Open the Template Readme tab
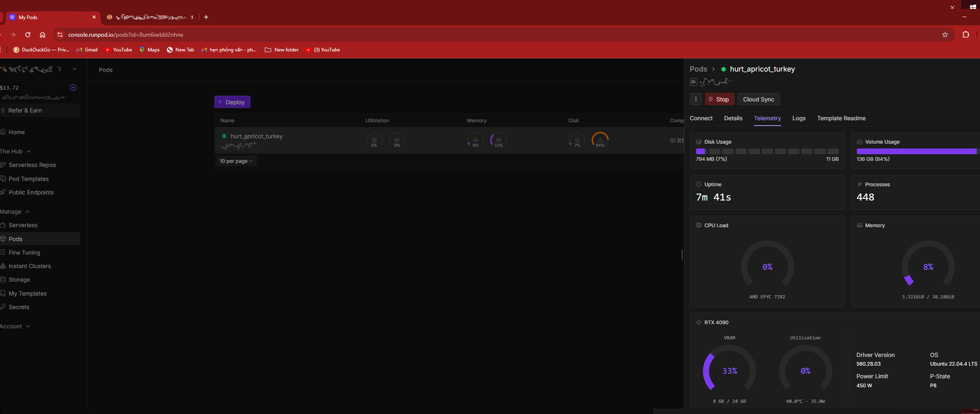 (841, 119)
